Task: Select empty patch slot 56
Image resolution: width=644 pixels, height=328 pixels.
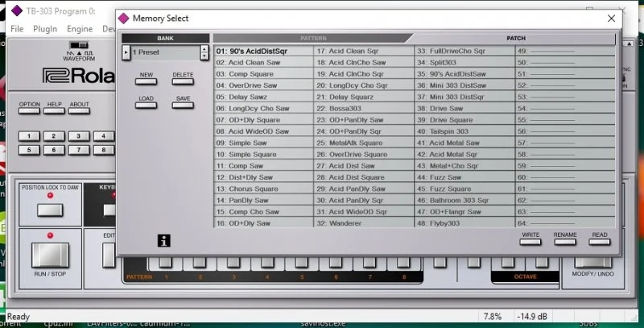Action: [x=565, y=131]
